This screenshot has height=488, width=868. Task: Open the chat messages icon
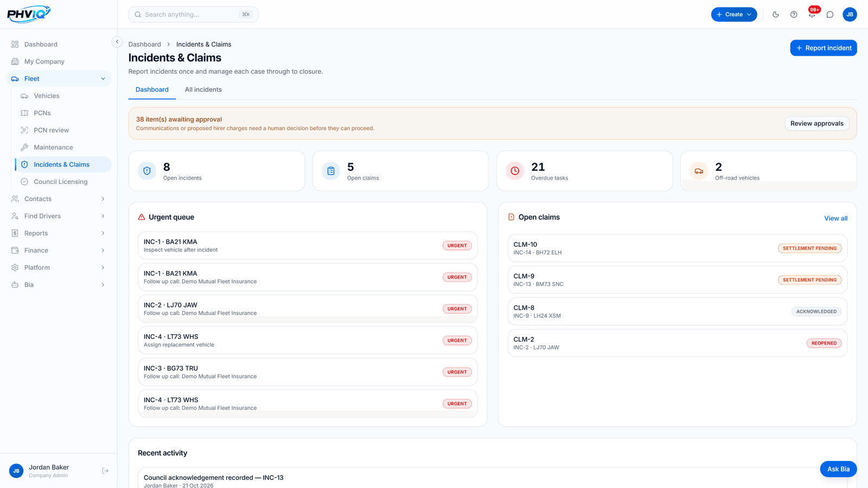pos(830,15)
